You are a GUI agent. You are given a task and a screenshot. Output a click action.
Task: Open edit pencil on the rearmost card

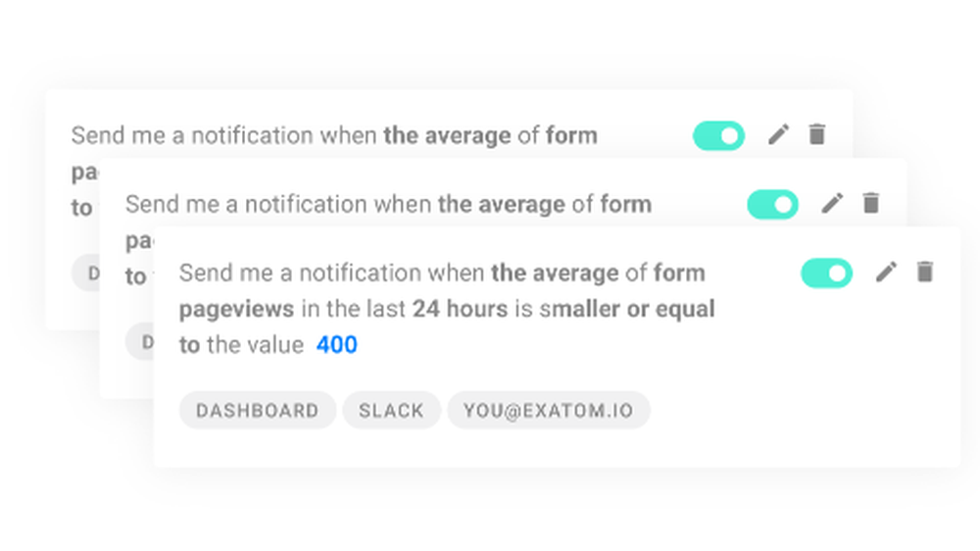point(778,134)
